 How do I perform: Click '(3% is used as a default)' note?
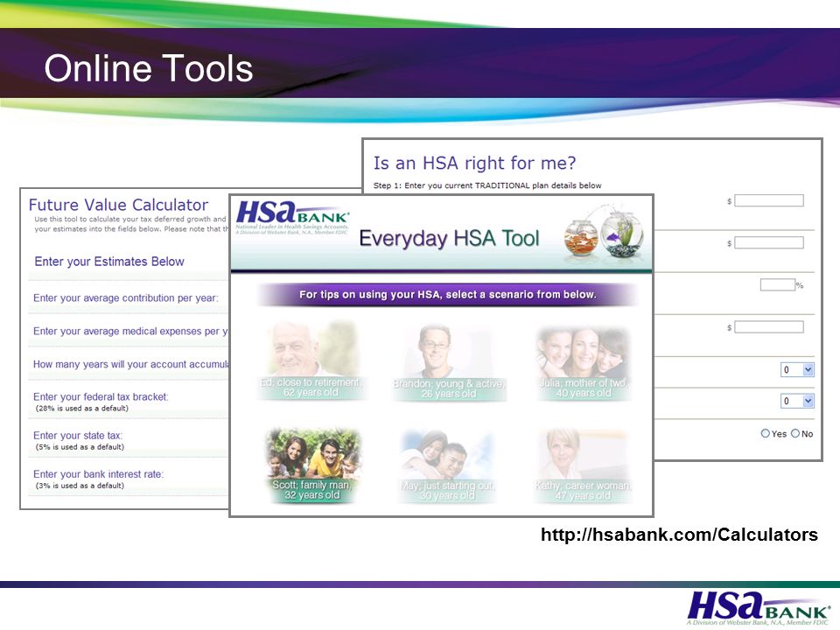tap(80, 486)
